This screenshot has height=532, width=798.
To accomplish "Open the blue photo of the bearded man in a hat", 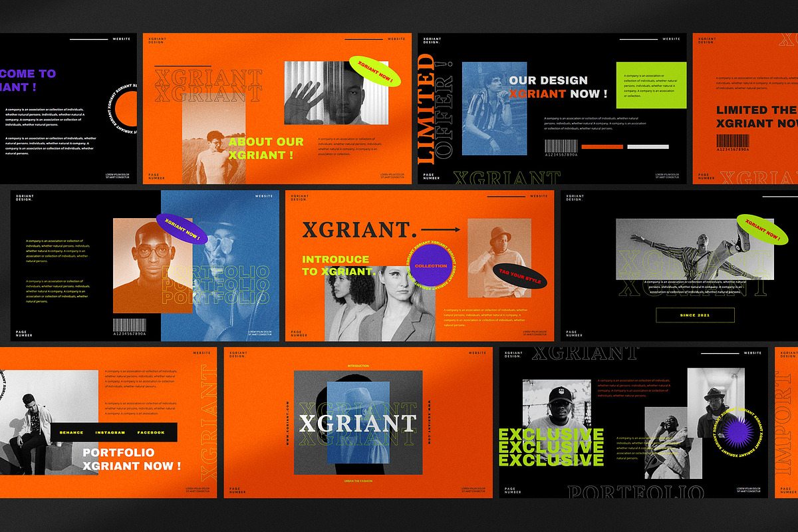I will tap(221, 266).
